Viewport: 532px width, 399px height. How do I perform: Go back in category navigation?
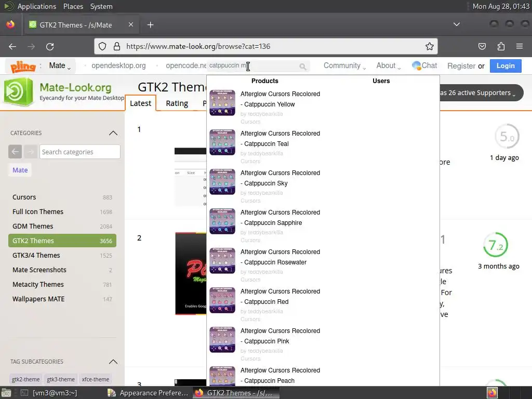point(15,152)
